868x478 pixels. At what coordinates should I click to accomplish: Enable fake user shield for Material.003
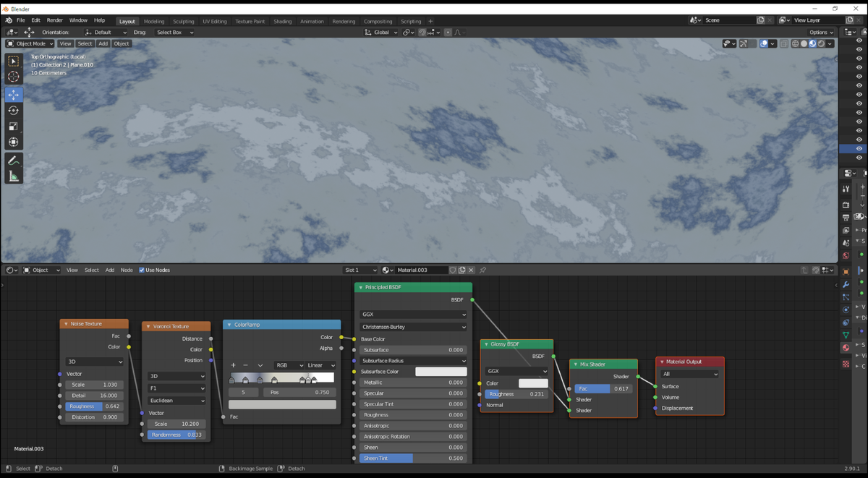(x=453, y=269)
